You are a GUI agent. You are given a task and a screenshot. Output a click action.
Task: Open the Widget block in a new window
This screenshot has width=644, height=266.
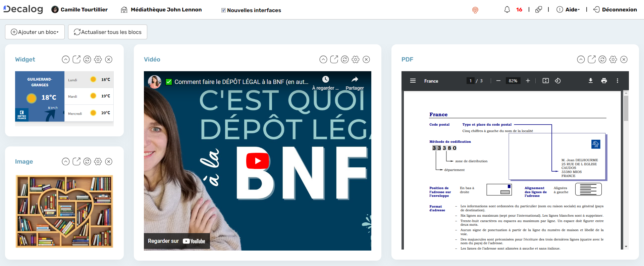click(x=76, y=59)
